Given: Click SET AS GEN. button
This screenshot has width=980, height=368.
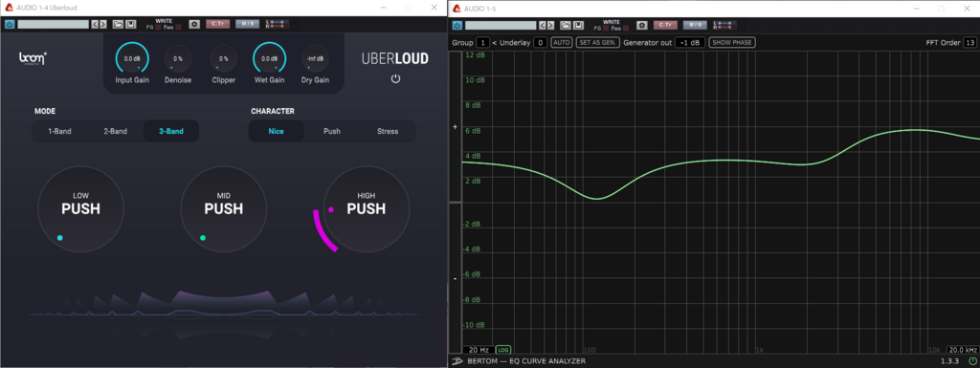Looking at the screenshot, I should 598,42.
